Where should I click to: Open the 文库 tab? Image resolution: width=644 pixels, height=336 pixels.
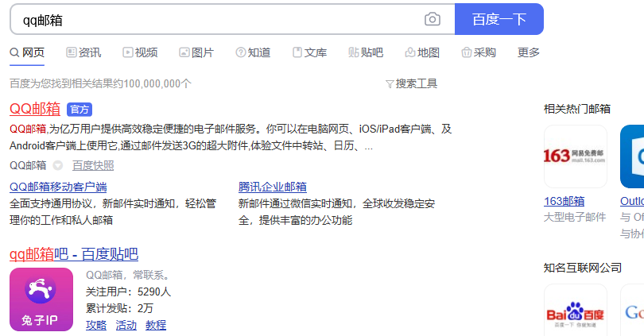point(309,52)
